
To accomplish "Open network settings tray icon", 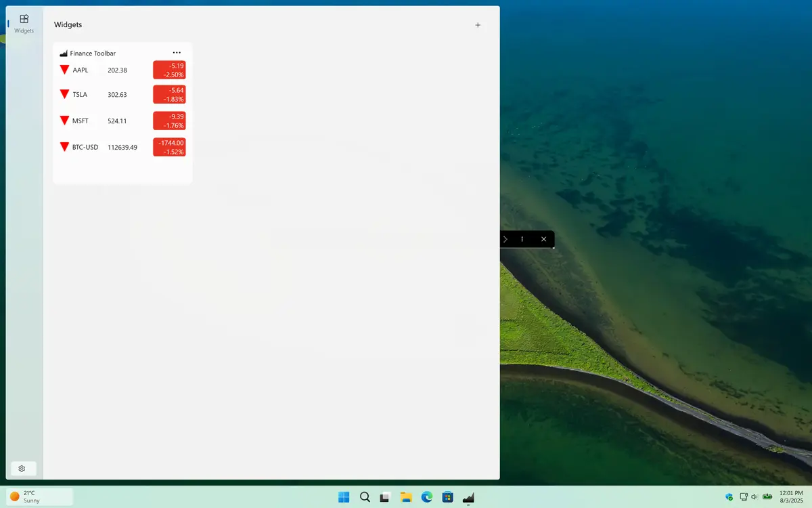I will 744,497.
